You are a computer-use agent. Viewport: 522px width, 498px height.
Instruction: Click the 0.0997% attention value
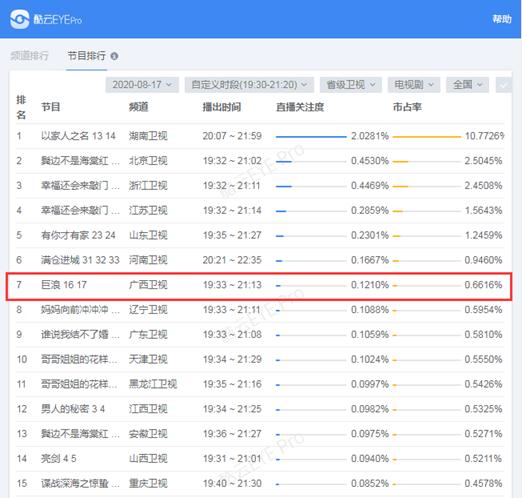click(x=370, y=384)
